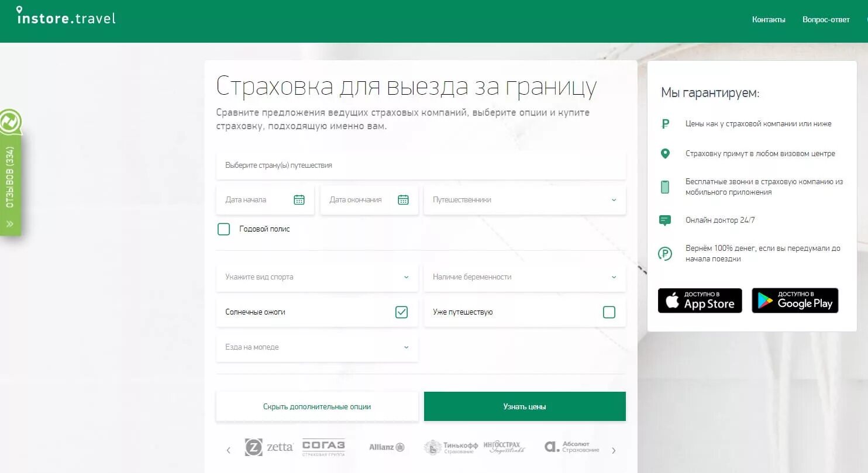
Task: Click the Дата окончания field
Action: point(369,200)
